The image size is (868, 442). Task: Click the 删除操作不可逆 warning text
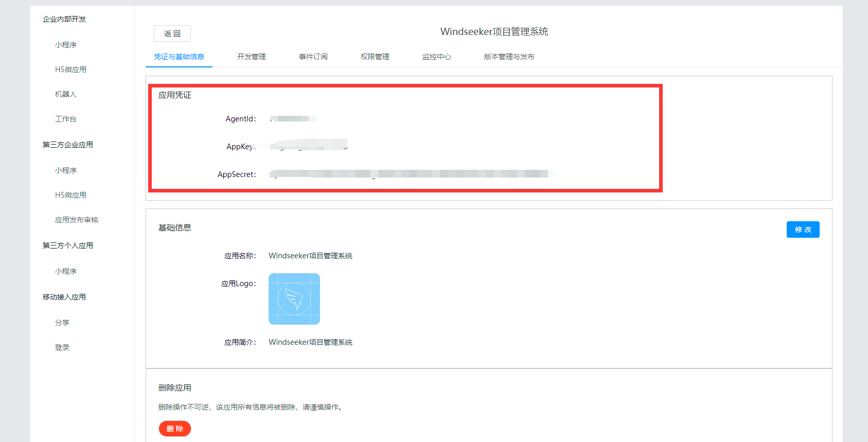click(251, 407)
